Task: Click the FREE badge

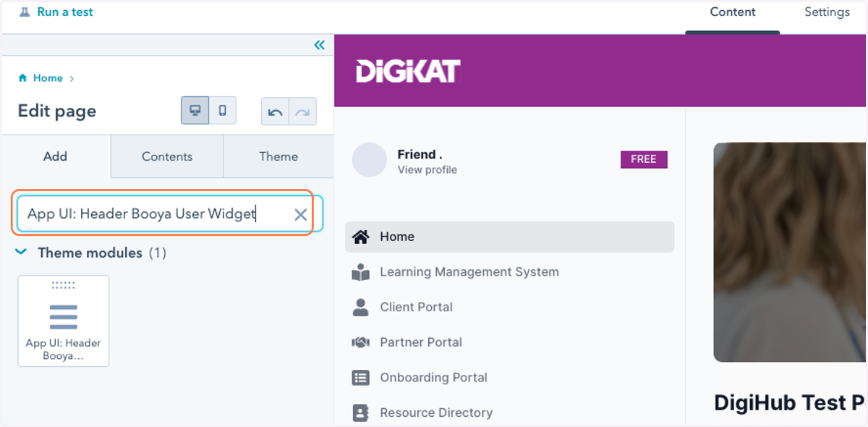Action: point(644,159)
